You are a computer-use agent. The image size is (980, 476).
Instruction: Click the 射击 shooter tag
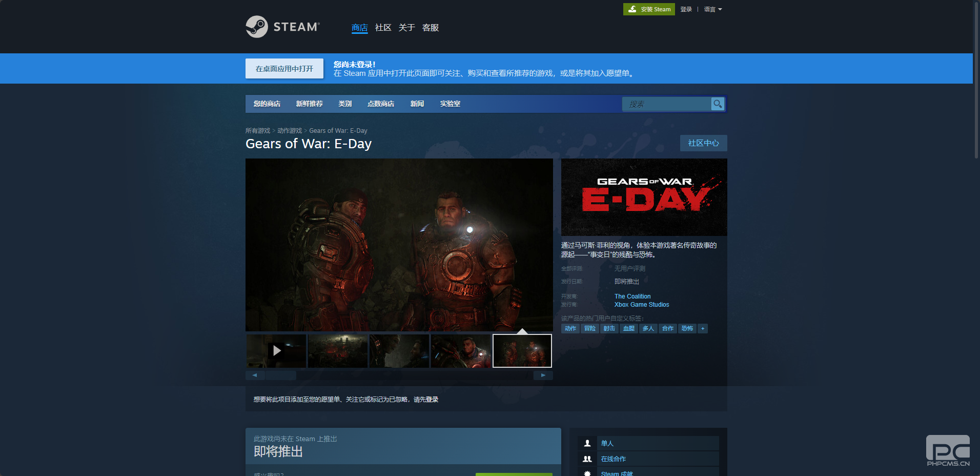point(609,328)
